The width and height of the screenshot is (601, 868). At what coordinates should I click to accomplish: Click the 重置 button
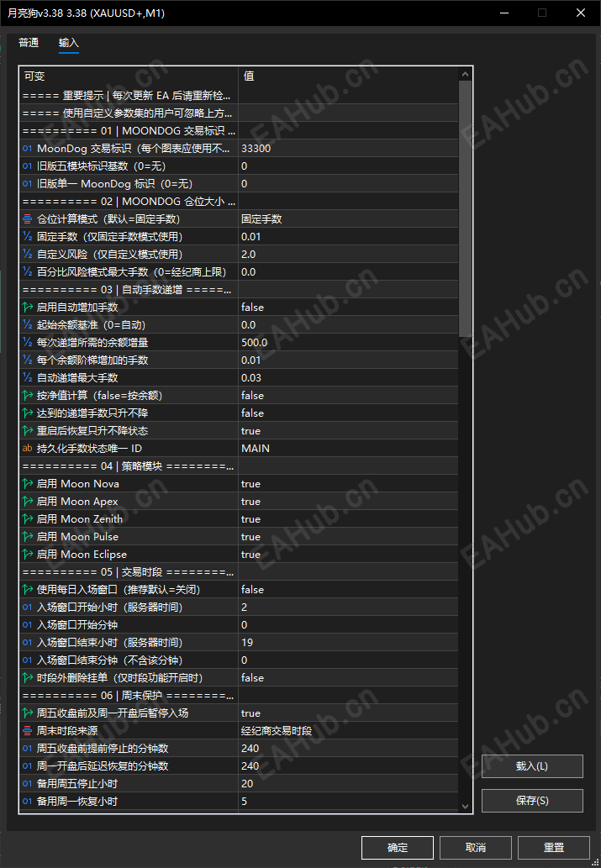[553, 848]
